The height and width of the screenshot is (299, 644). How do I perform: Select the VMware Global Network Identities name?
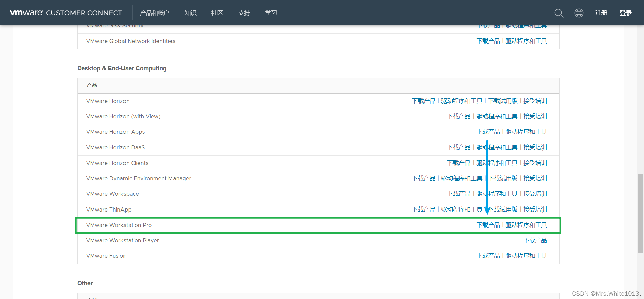pos(131,41)
